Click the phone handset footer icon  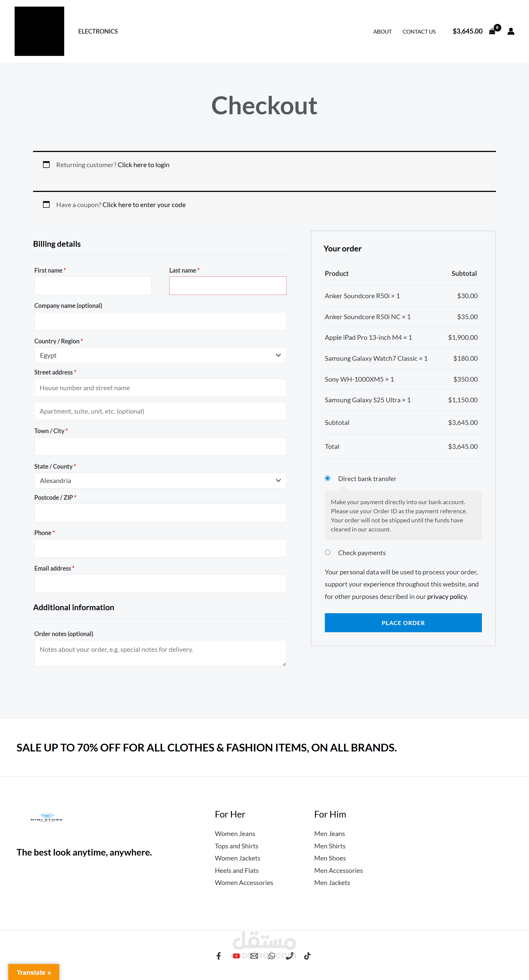point(290,956)
